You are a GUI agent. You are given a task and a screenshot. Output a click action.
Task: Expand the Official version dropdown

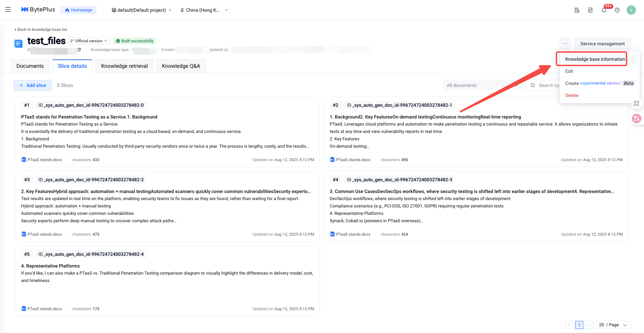pos(89,41)
